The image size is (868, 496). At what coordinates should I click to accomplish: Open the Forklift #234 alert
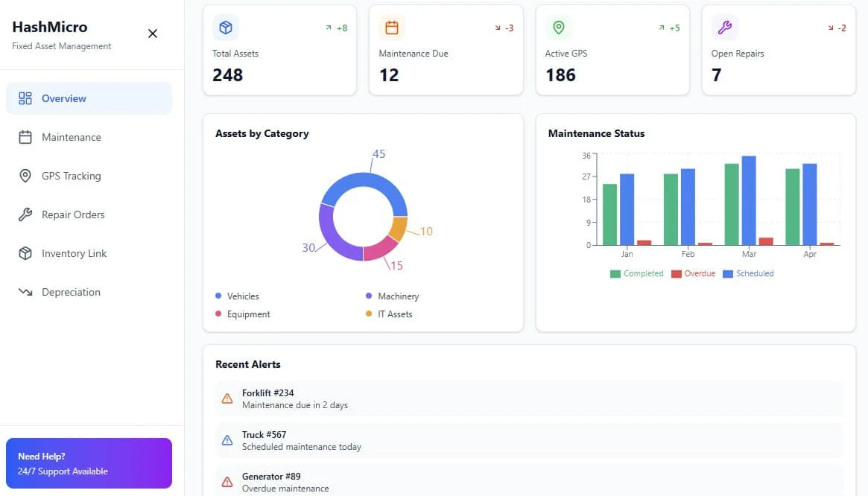(x=530, y=398)
